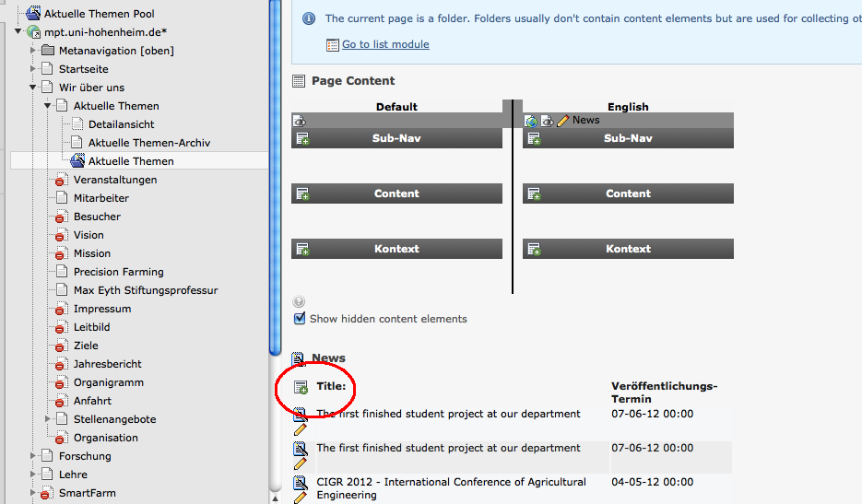The height and width of the screenshot is (504, 862).
Task: Add new content element in English Kontext column
Action: [x=533, y=250]
